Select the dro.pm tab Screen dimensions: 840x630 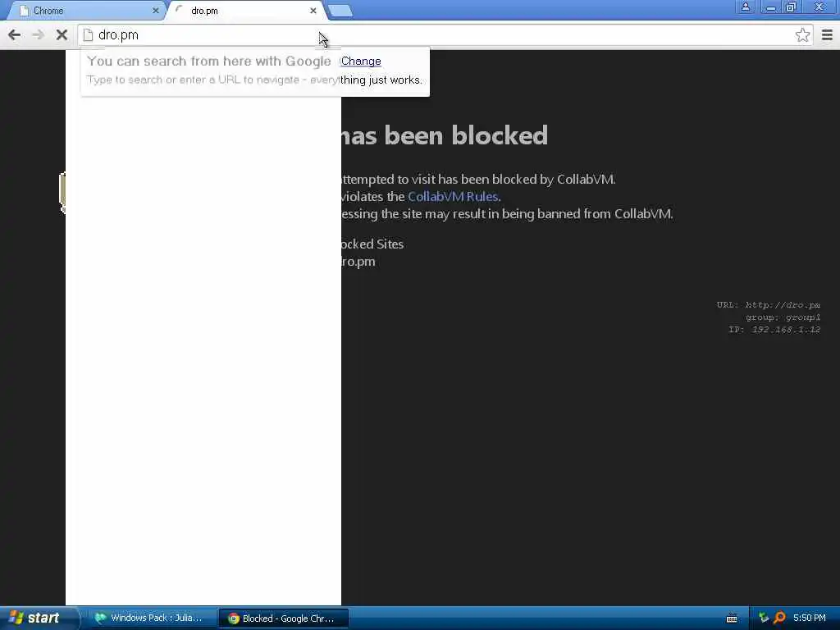[x=245, y=11]
